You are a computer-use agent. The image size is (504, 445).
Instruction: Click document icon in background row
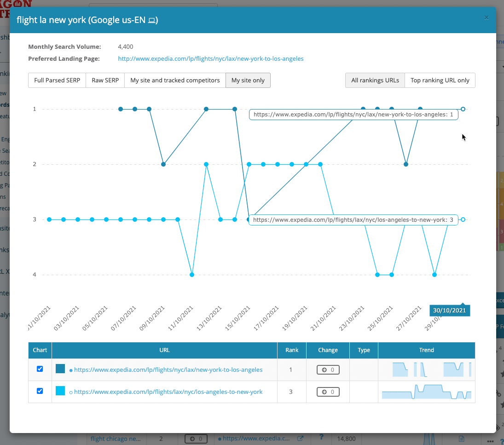click(x=462, y=439)
